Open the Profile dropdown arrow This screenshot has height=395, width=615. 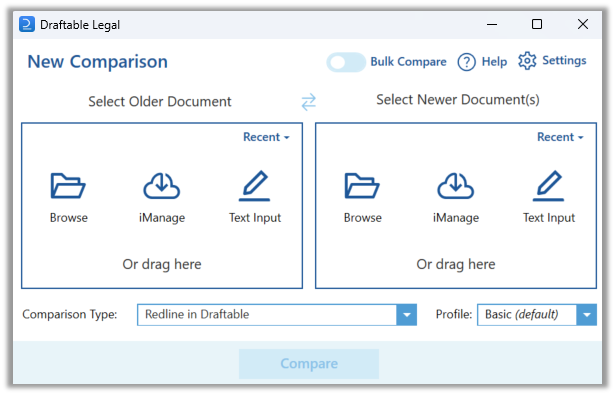pyautogui.click(x=587, y=315)
